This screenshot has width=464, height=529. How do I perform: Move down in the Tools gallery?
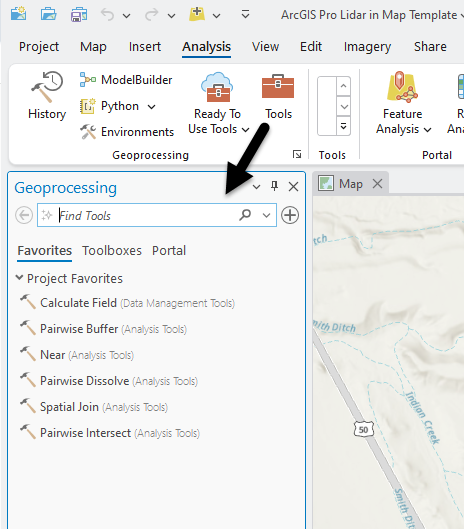click(x=344, y=106)
